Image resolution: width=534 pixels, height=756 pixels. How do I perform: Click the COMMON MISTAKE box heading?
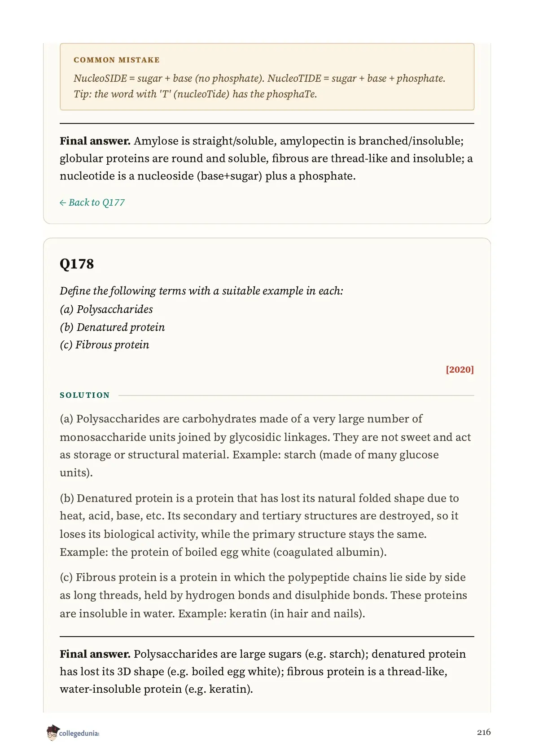(117, 60)
